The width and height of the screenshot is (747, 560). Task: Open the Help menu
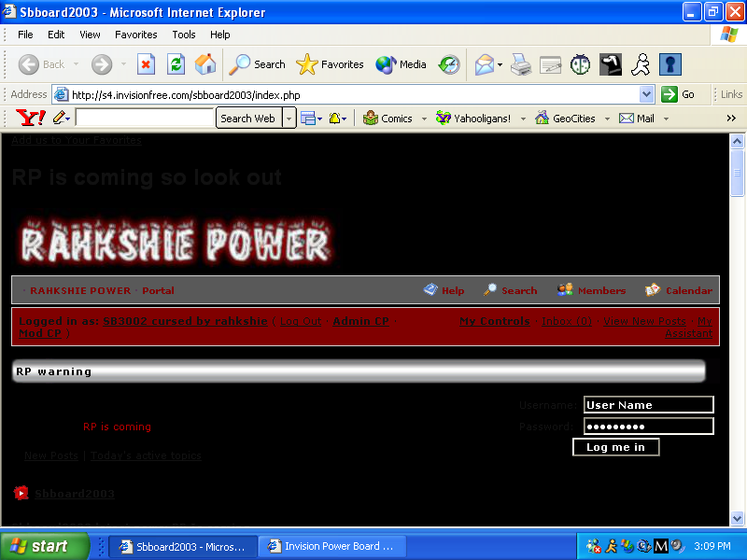pyautogui.click(x=219, y=35)
